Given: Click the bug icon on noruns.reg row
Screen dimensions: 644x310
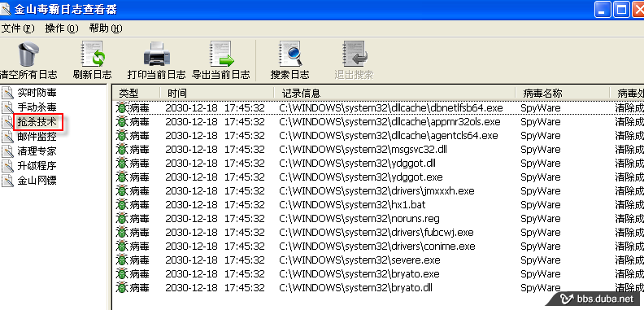Looking at the screenshot, I should click(122, 219).
